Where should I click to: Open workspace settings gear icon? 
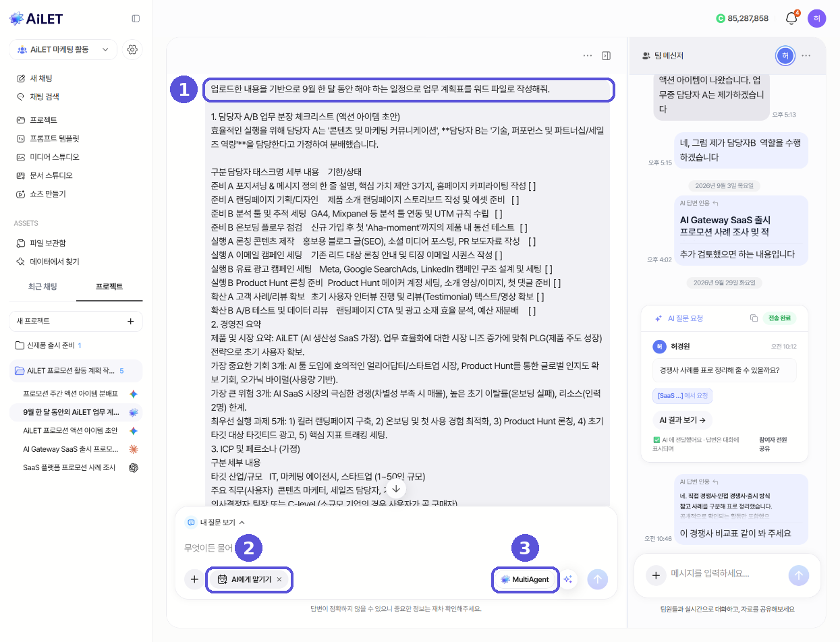tap(132, 49)
